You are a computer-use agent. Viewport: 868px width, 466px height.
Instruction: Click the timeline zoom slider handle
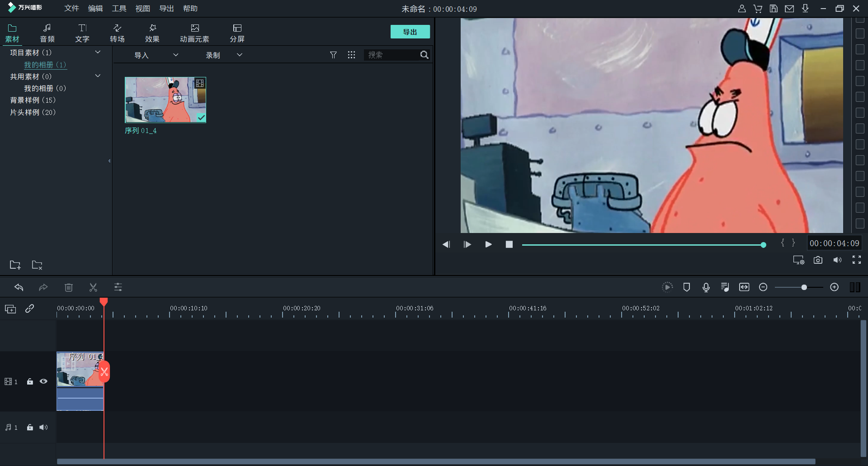tap(804, 287)
